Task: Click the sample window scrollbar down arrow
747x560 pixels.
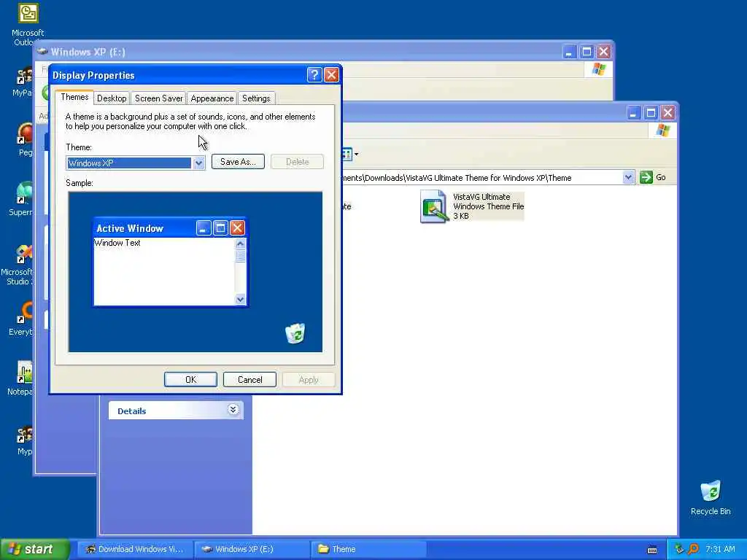Action: pos(240,300)
